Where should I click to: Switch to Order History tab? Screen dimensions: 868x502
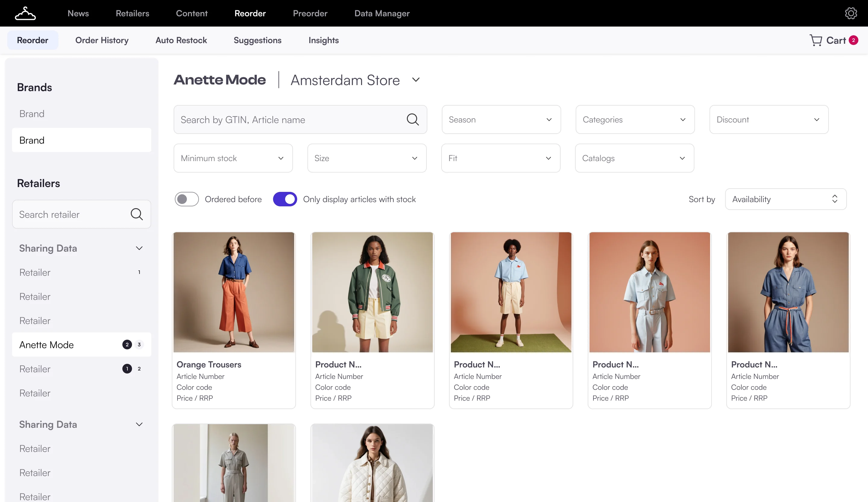click(x=102, y=40)
